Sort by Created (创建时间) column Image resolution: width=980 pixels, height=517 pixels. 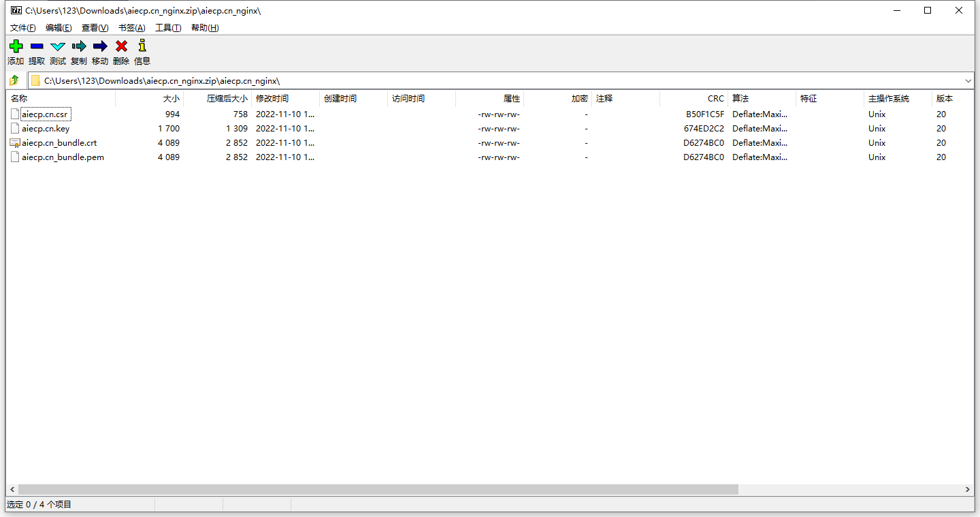pyautogui.click(x=353, y=99)
